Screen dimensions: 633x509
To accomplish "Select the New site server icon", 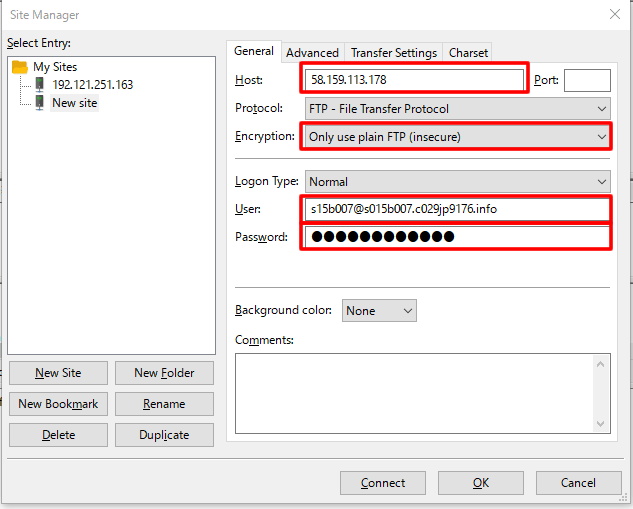I will click(x=40, y=102).
